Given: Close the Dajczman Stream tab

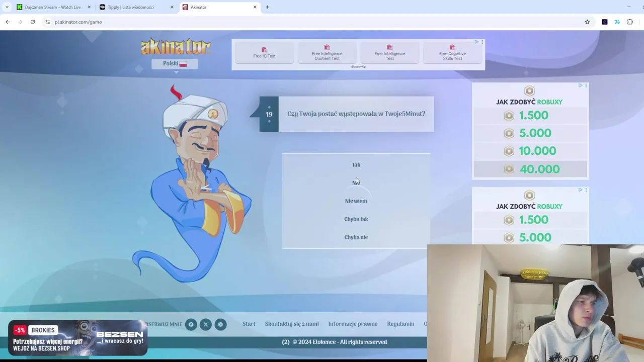Looking at the screenshot, I should click(89, 7).
